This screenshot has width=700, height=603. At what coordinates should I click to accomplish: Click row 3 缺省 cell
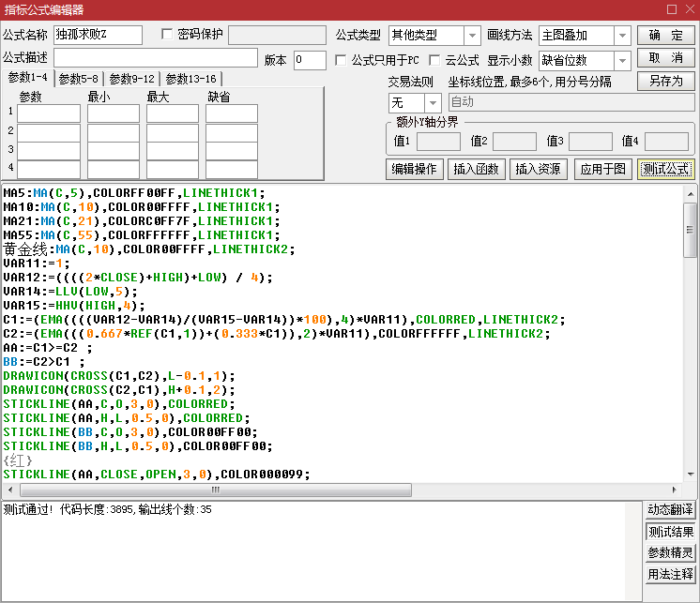(231, 151)
